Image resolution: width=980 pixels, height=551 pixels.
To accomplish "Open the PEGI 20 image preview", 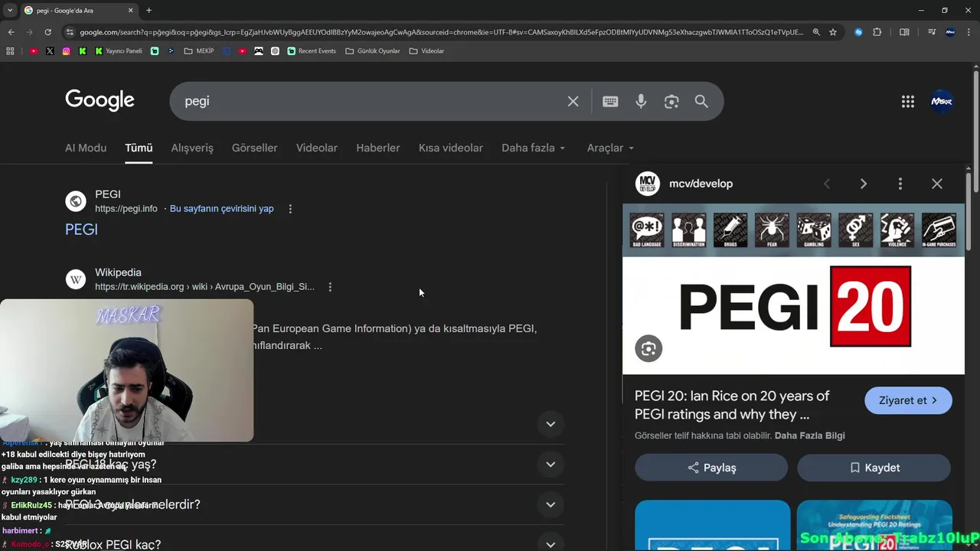I will point(793,289).
